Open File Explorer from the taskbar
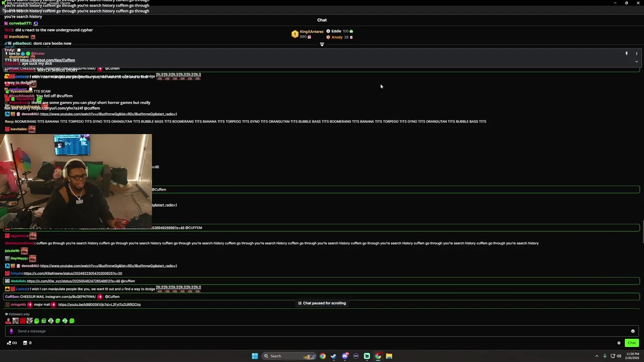This screenshot has width=644, height=362. tap(389, 356)
